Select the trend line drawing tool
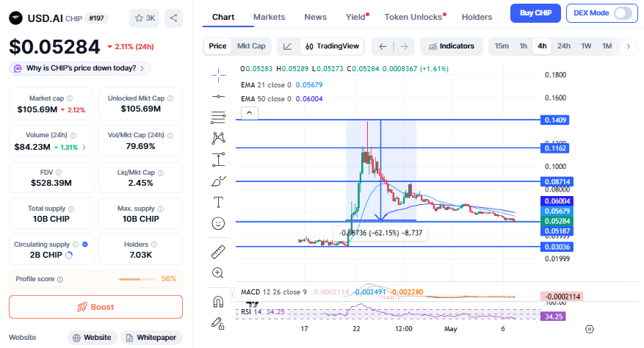The width and height of the screenshot is (644, 348). [219, 97]
